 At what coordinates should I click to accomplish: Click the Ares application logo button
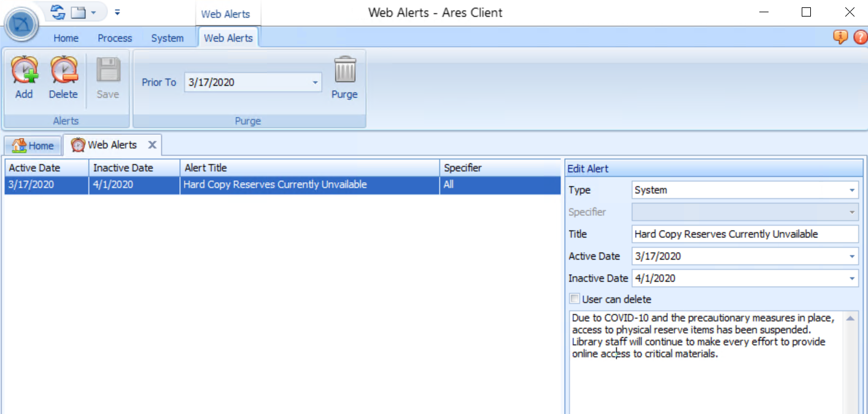pyautogui.click(x=21, y=25)
